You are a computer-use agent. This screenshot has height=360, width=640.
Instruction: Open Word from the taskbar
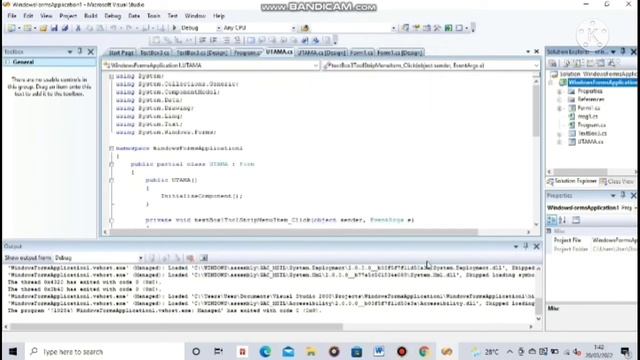click(x=379, y=351)
